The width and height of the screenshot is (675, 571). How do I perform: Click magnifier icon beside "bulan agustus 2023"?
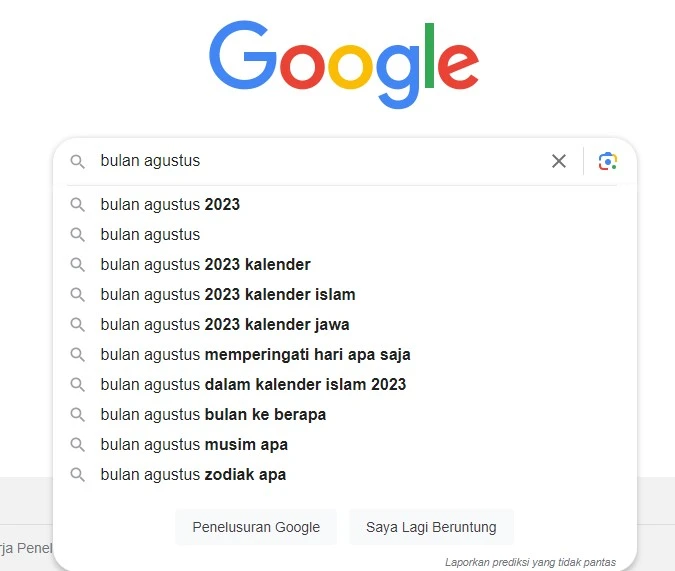pos(77,205)
